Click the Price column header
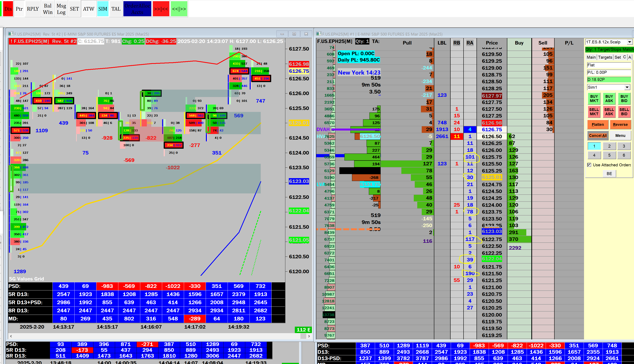Image resolution: width=634 pixels, height=364 pixels. tap(492, 43)
